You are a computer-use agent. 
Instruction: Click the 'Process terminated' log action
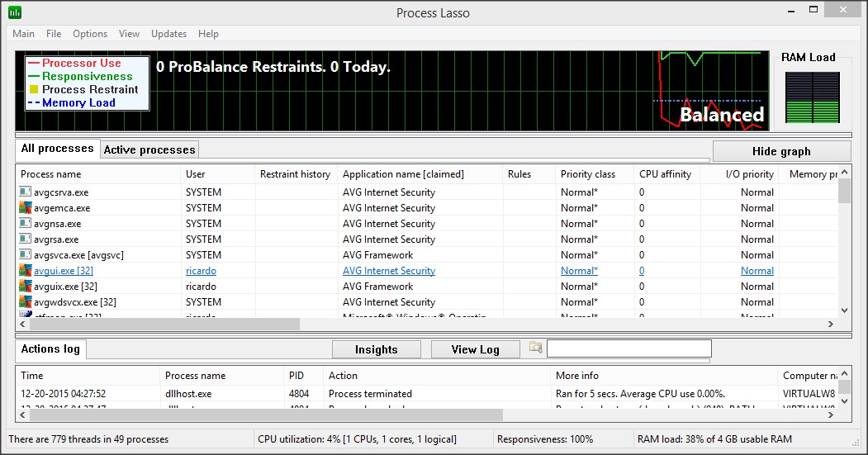370,394
